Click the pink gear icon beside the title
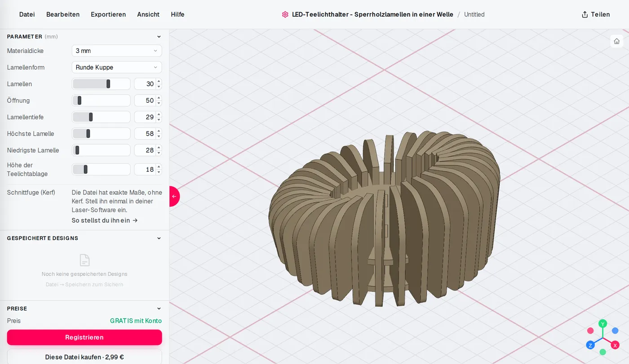The image size is (629, 364). coord(285,14)
